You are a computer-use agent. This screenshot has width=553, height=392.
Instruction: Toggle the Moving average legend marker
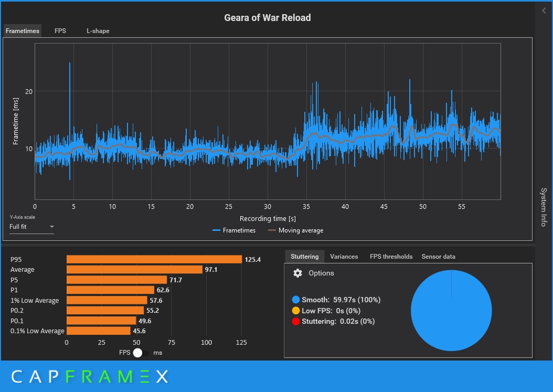[272, 230]
